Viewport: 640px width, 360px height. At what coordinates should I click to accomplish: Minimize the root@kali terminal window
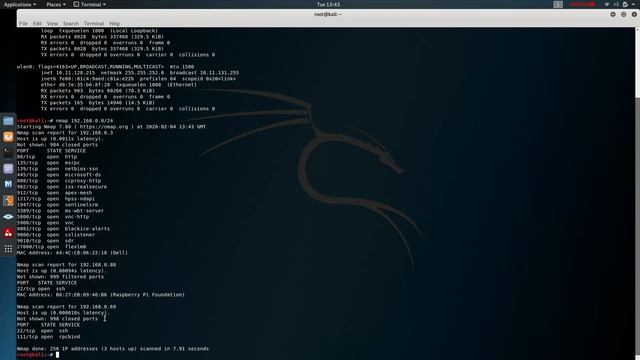click(x=613, y=14)
